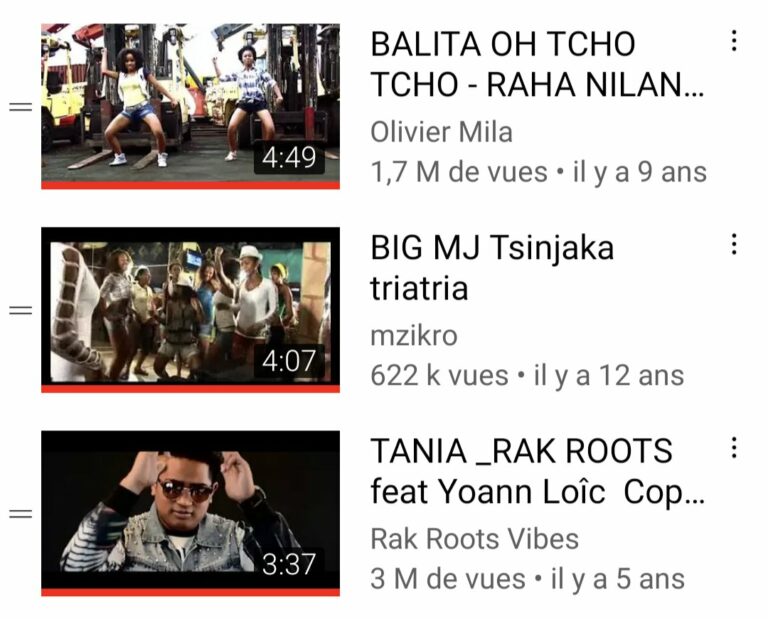Play the BALITA OH TCHO TCHO thumbnail
Viewport: 768px width, 619px height.
pos(191,106)
